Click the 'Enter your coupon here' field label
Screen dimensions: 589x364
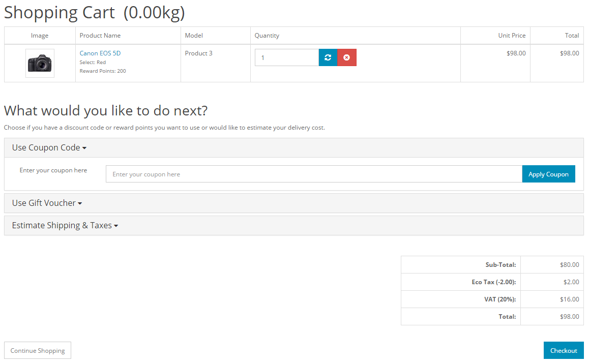click(x=53, y=170)
